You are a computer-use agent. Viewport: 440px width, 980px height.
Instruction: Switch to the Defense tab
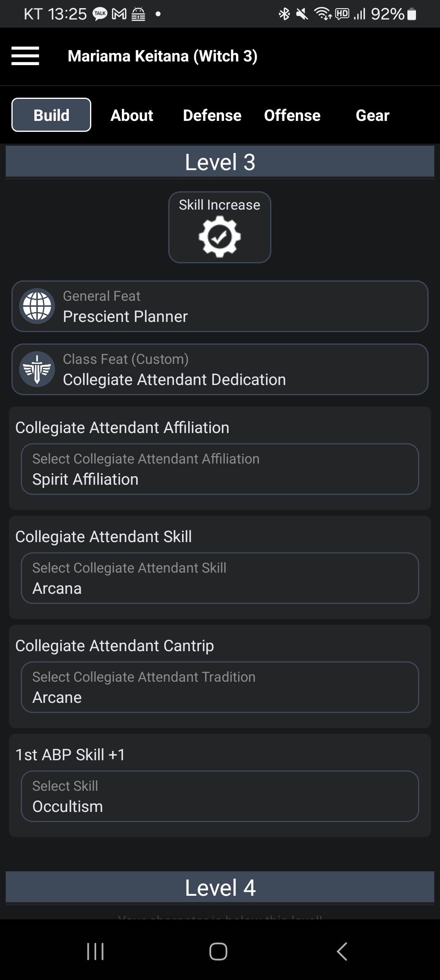coord(212,115)
